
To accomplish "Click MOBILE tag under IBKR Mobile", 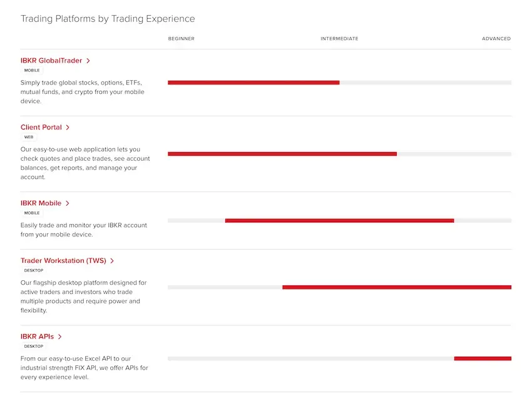I will (32, 213).
